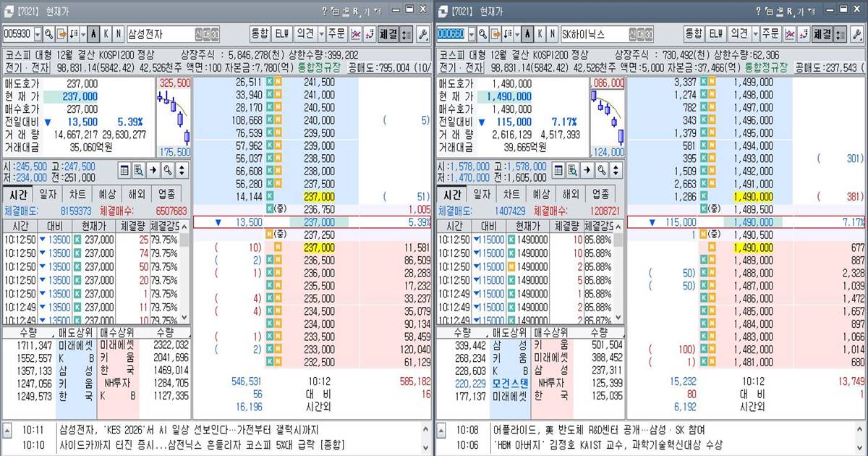Click the table grid icon below Samsung mini chart

coord(124,170)
